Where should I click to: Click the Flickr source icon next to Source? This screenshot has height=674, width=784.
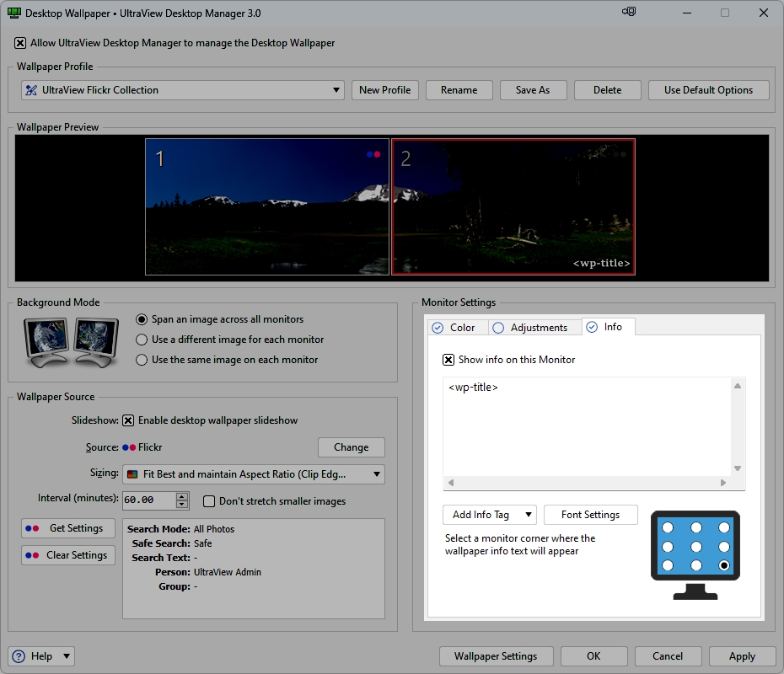click(x=131, y=447)
